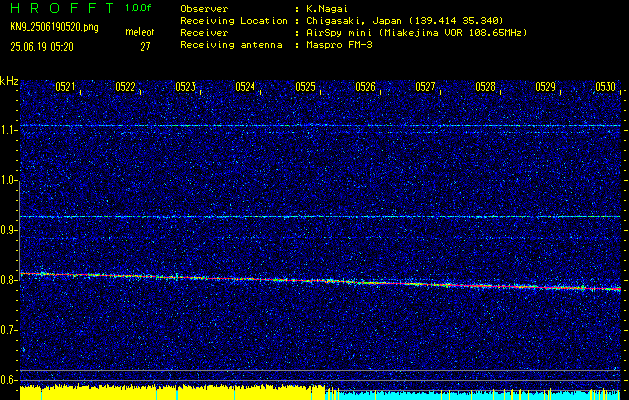Select the AirSpy mini receiver text

click(417, 33)
